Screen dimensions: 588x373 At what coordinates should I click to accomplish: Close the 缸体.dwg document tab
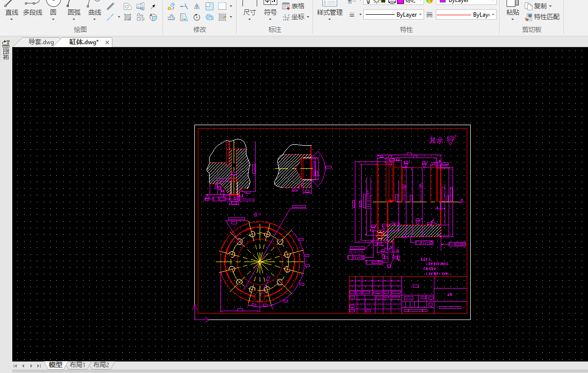[107, 42]
